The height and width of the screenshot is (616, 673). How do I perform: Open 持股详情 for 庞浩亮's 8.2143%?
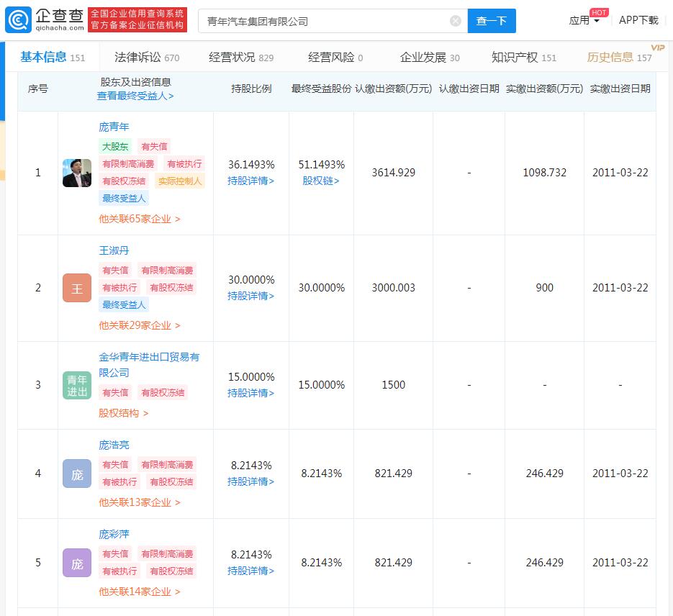pos(250,481)
